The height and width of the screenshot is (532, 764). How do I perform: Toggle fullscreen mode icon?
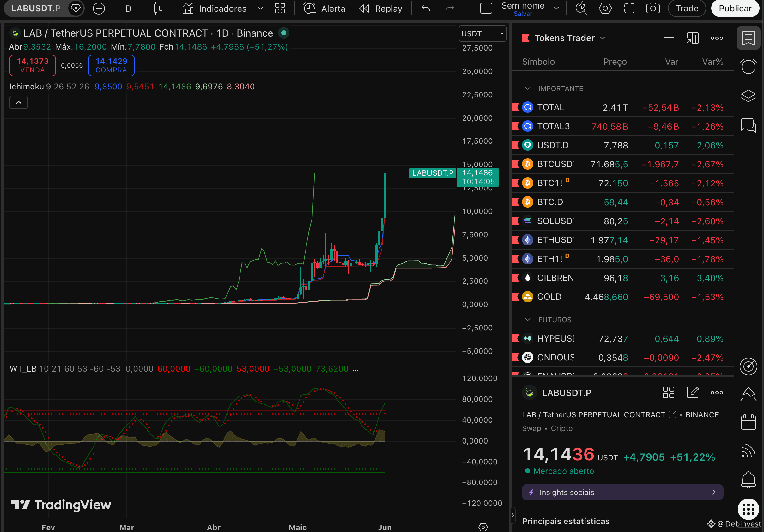(x=629, y=8)
